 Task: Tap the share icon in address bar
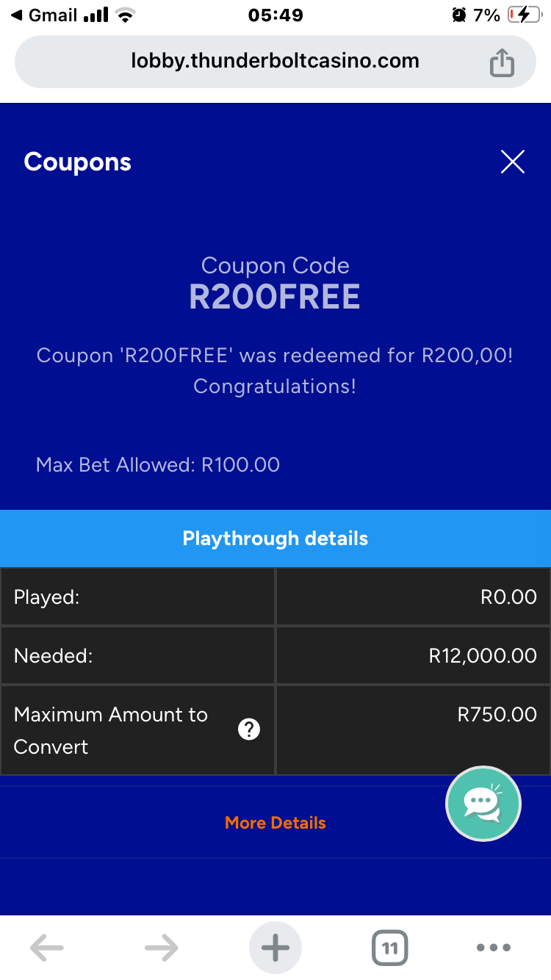click(502, 62)
